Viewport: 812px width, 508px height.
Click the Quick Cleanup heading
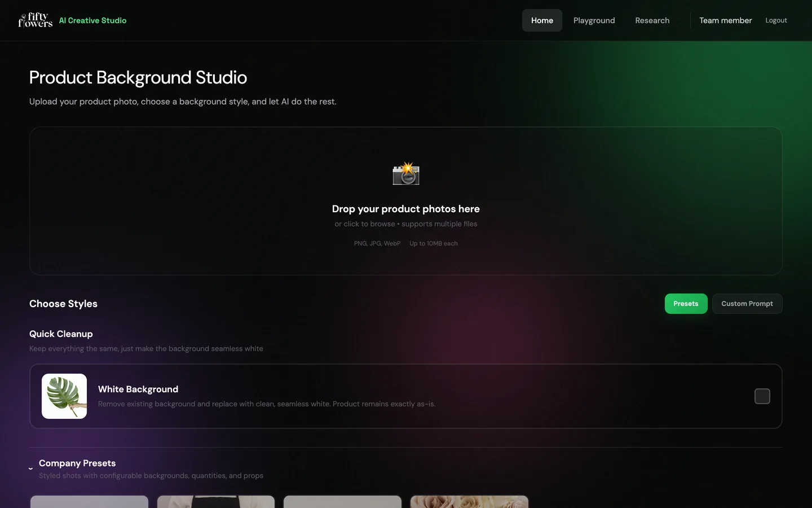tap(61, 334)
